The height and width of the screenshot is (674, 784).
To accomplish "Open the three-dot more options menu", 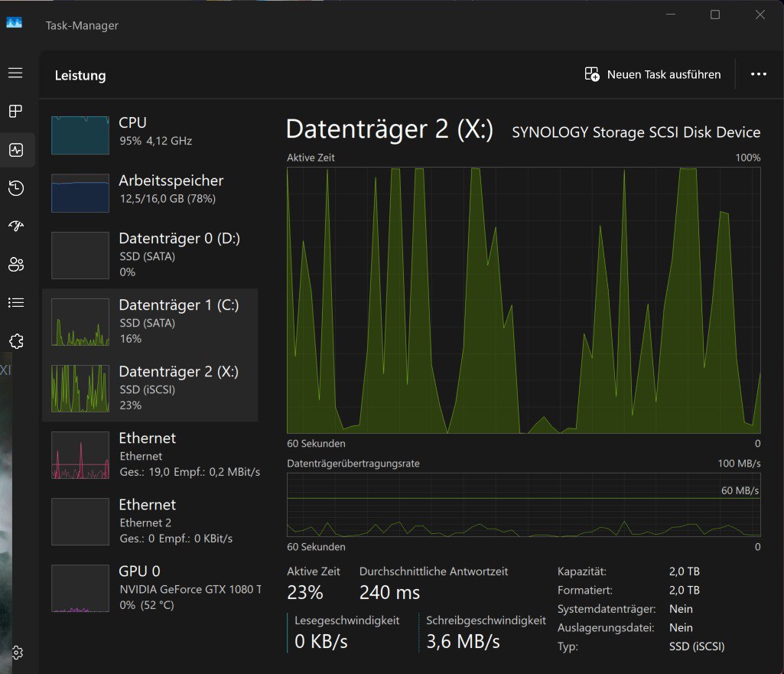I will (759, 74).
